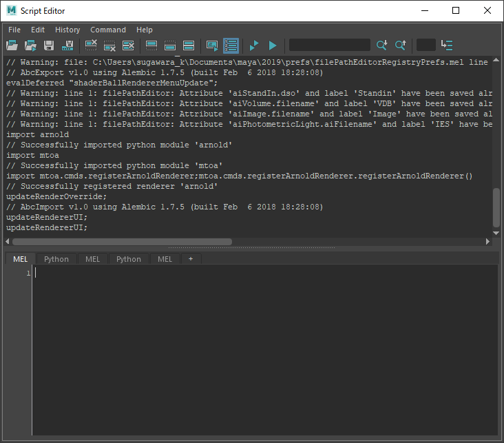Click the history vertical scrollbar thumb

(x=496, y=208)
